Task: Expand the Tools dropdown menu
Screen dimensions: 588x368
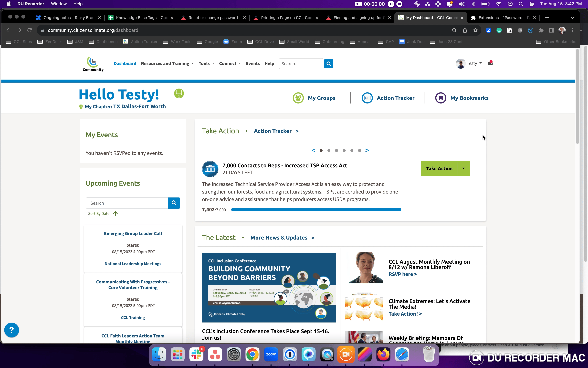Action: pos(206,64)
